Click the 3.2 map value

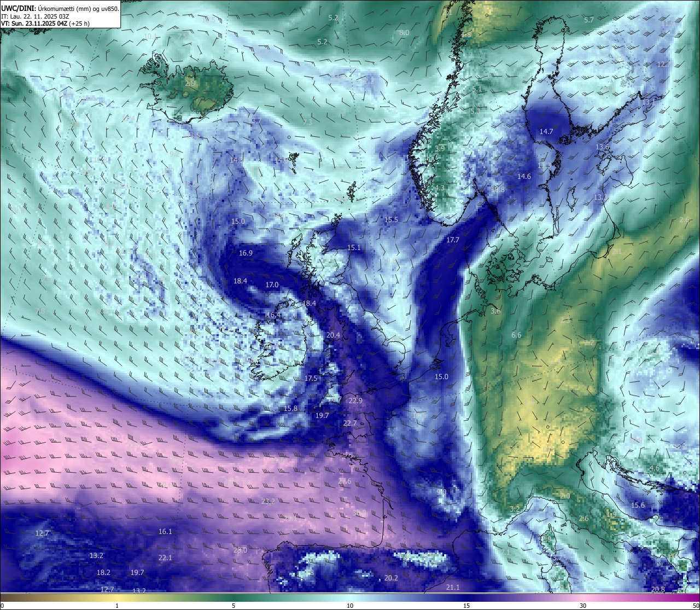tap(515, 509)
